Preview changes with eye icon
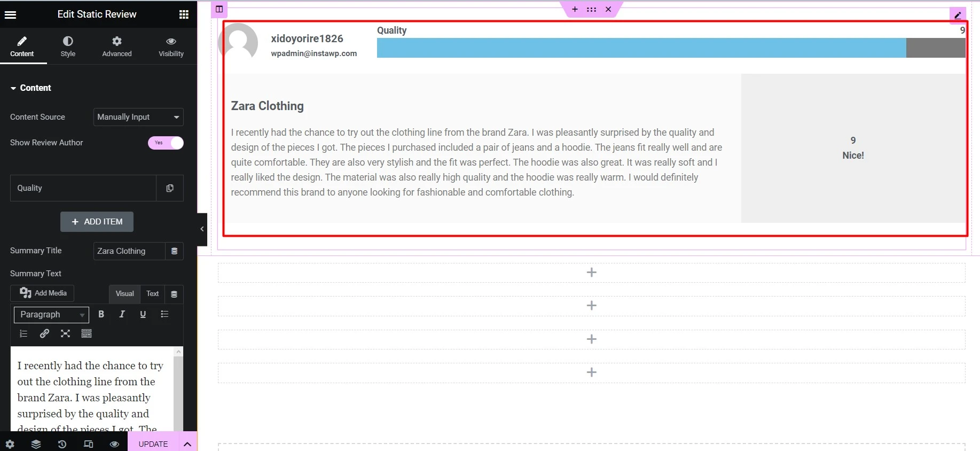 [x=114, y=444]
